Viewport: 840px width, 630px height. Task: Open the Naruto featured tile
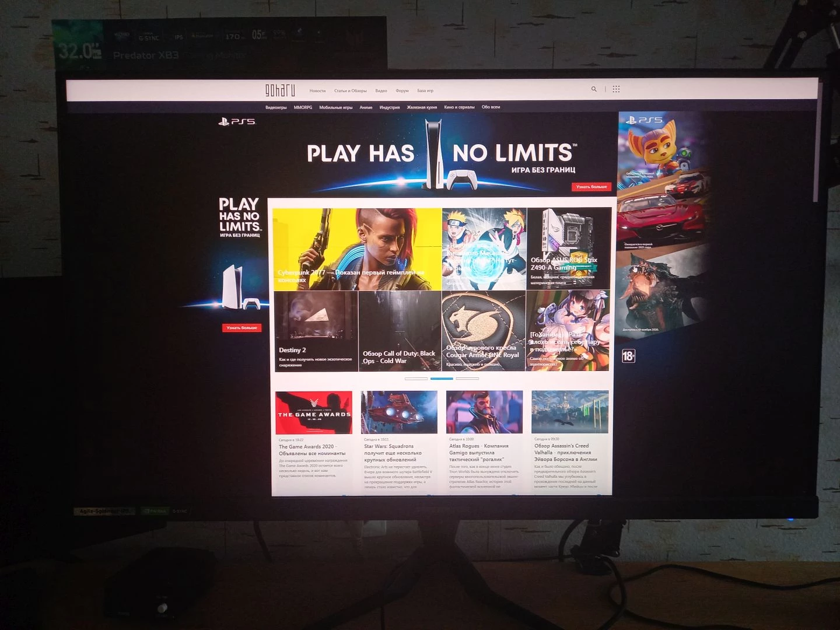click(484, 249)
